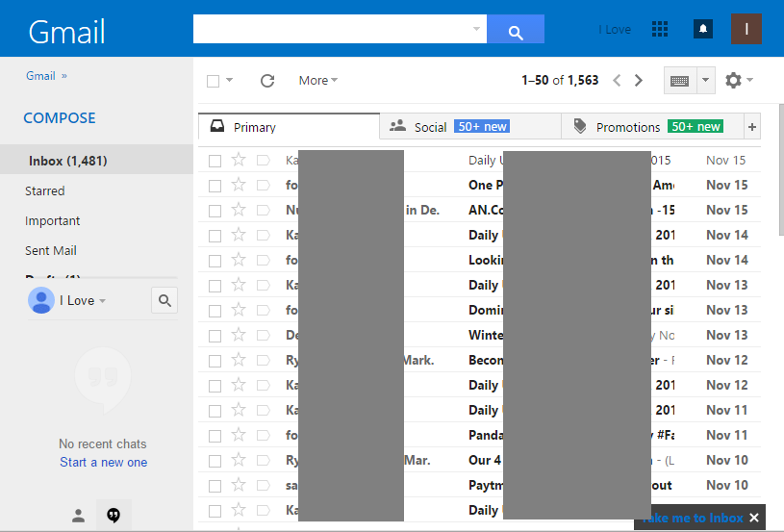Mark the AN.Co message as important
Screen dimensions: 784x532
(x=264, y=210)
